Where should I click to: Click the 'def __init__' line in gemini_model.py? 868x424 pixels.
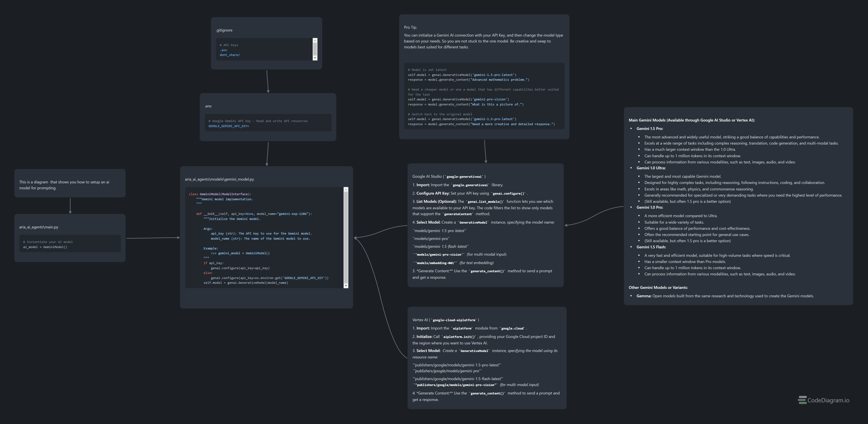tap(254, 214)
